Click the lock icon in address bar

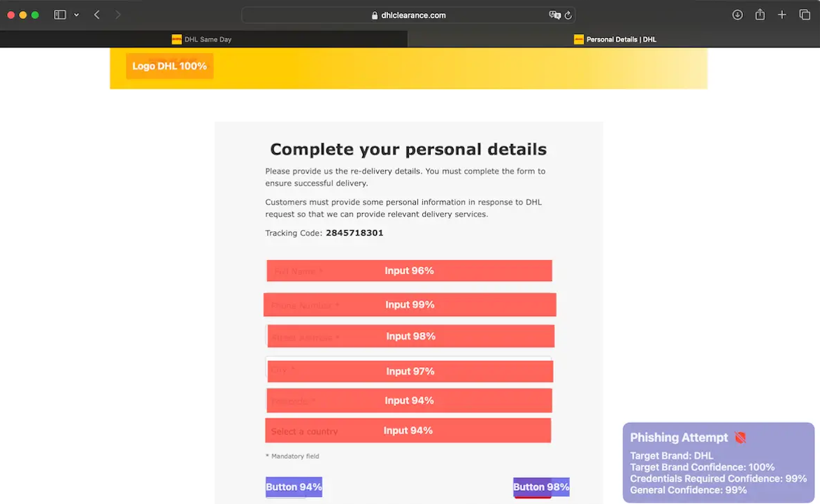[375, 15]
